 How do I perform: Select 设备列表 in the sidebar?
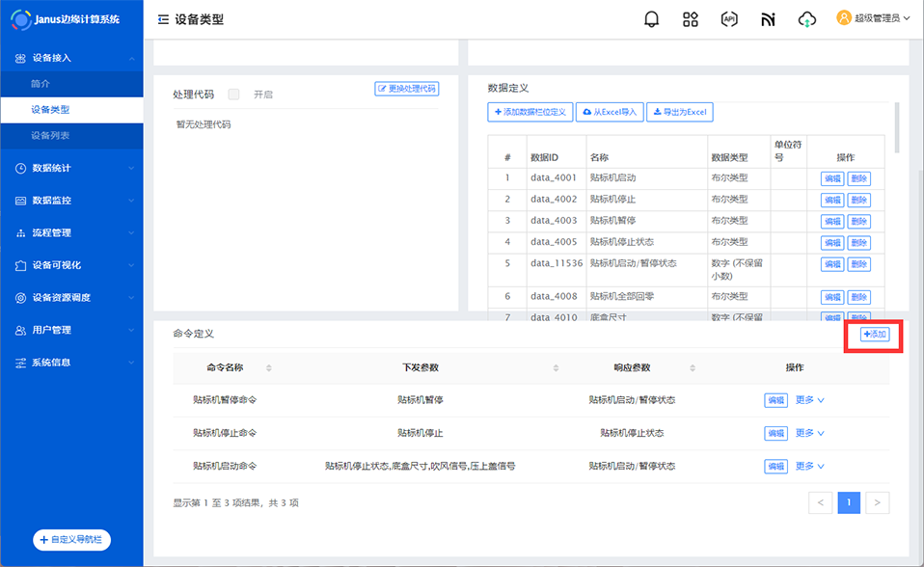pyautogui.click(x=50, y=136)
